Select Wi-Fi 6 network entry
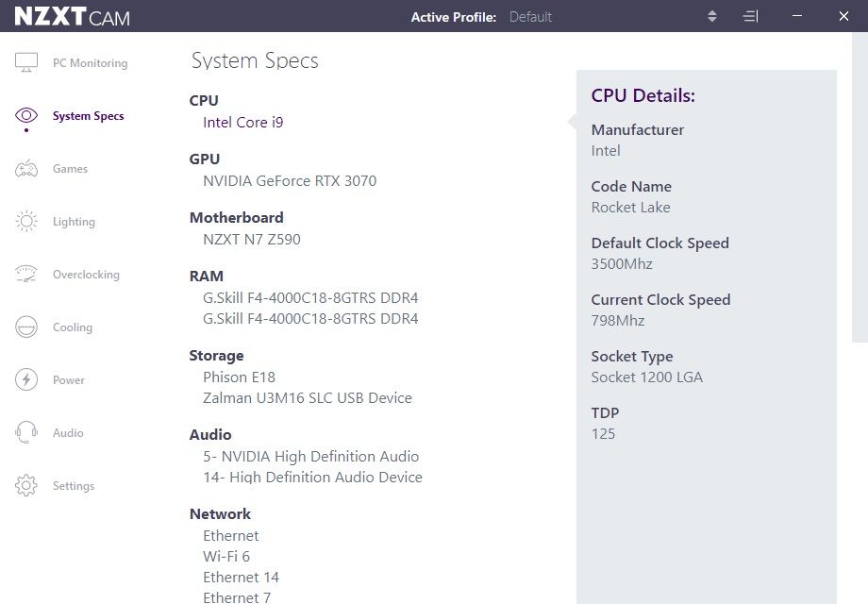The width and height of the screenshot is (868, 604). coord(226,557)
